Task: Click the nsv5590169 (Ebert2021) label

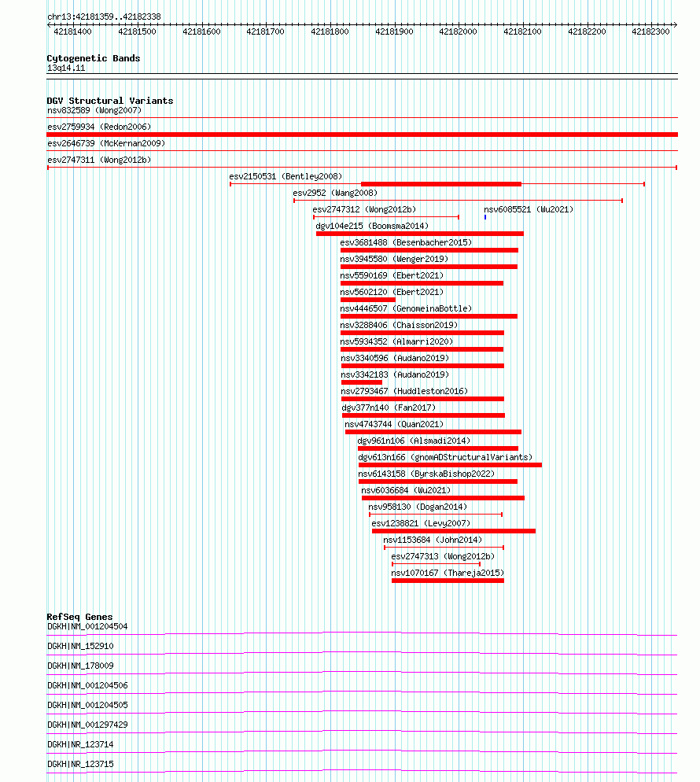Action: click(x=392, y=275)
